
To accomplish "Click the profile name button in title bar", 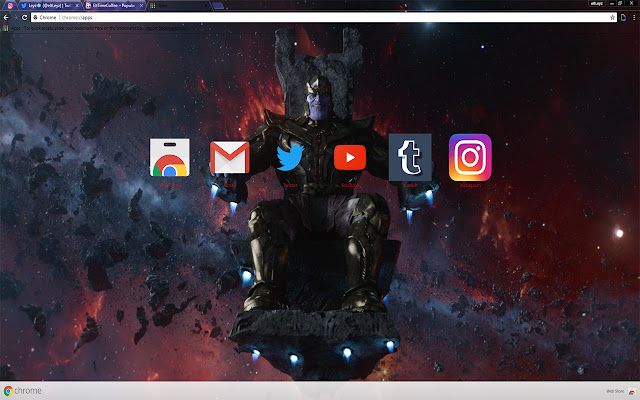I will pos(596,3).
